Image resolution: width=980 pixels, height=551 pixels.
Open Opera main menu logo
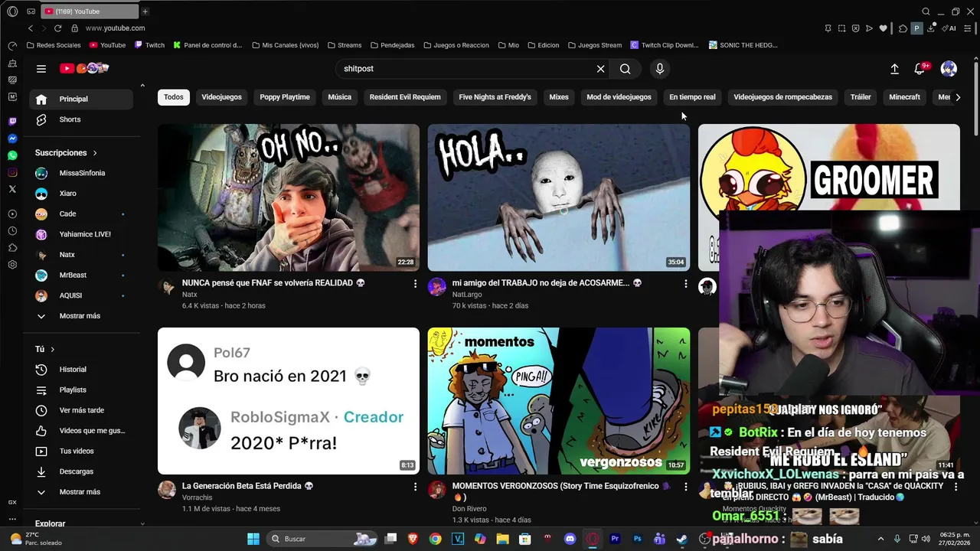(x=12, y=11)
